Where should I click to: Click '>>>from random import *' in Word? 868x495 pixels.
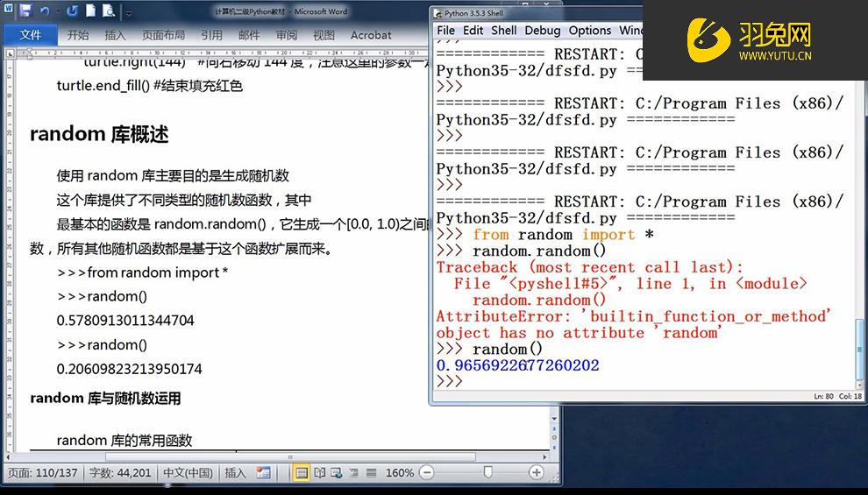pos(143,272)
